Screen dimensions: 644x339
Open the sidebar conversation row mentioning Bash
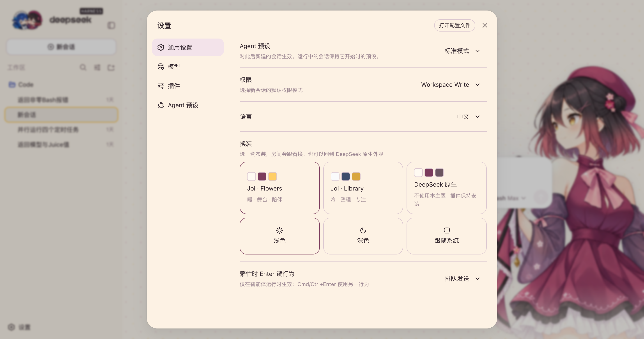[x=61, y=100]
